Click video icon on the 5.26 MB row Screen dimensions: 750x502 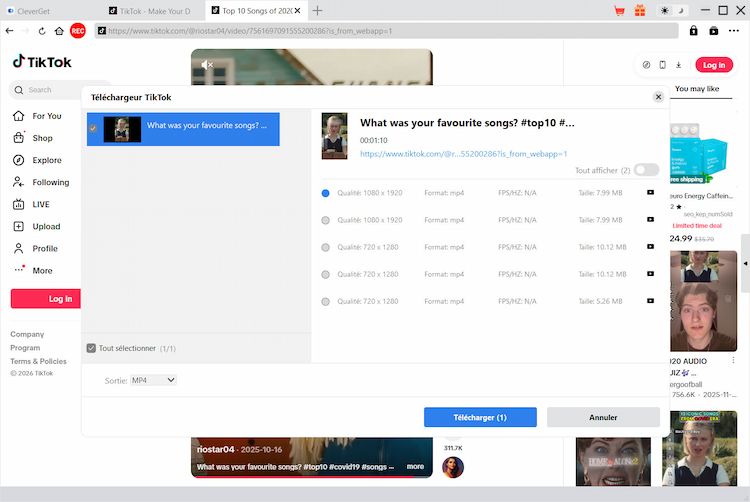coord(651,301)
